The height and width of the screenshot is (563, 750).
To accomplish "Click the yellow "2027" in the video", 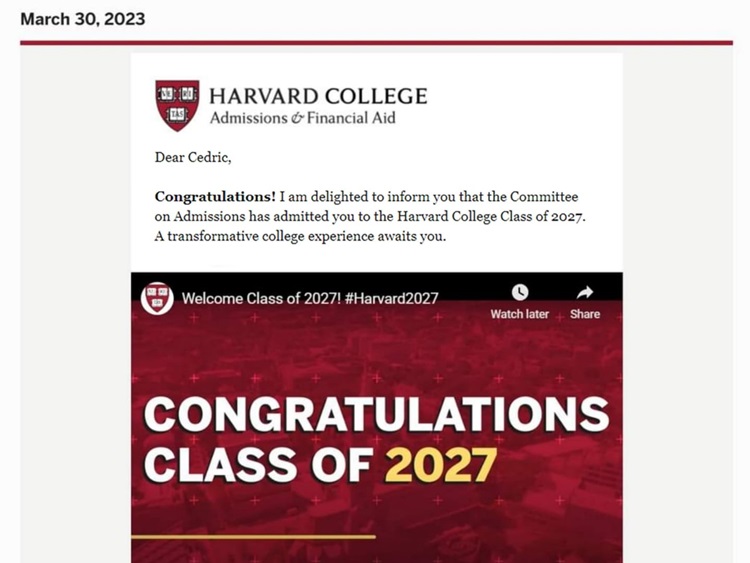I will point(441,465).
